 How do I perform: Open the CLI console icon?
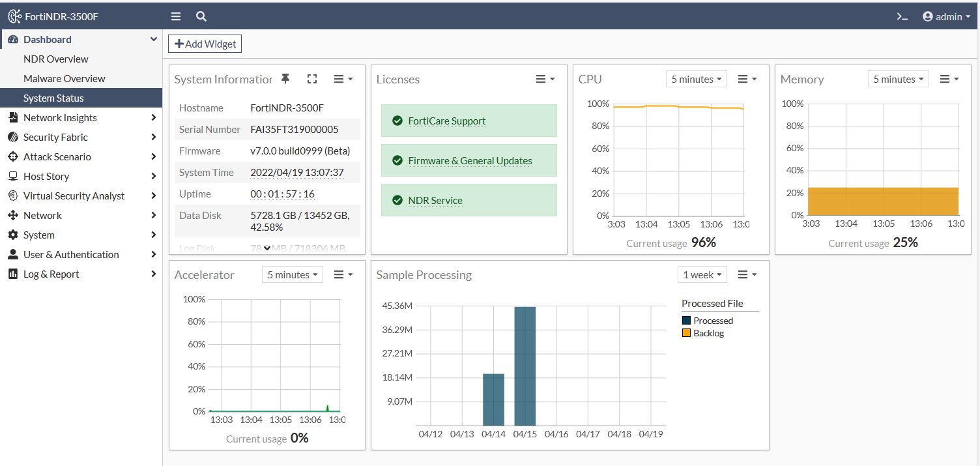point(902,16)
